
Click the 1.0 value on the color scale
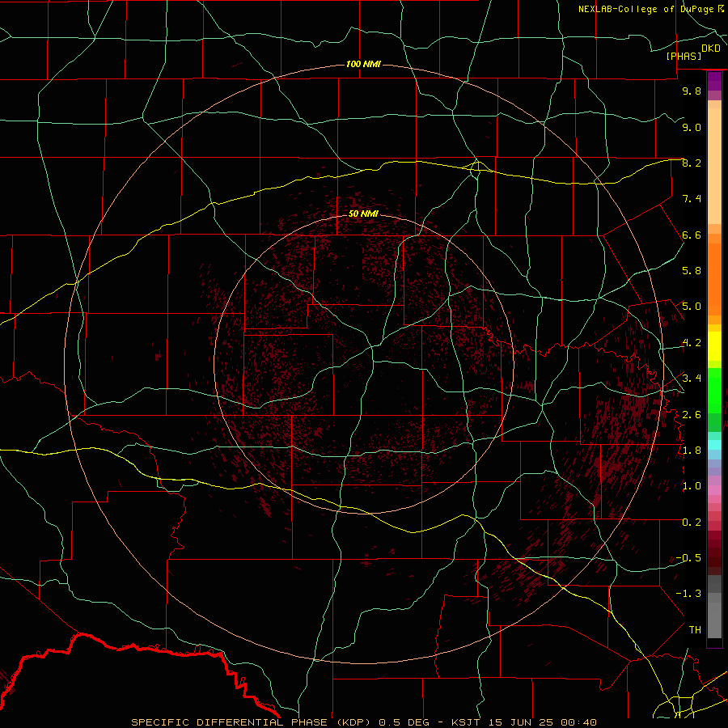(x=692, y=487)
